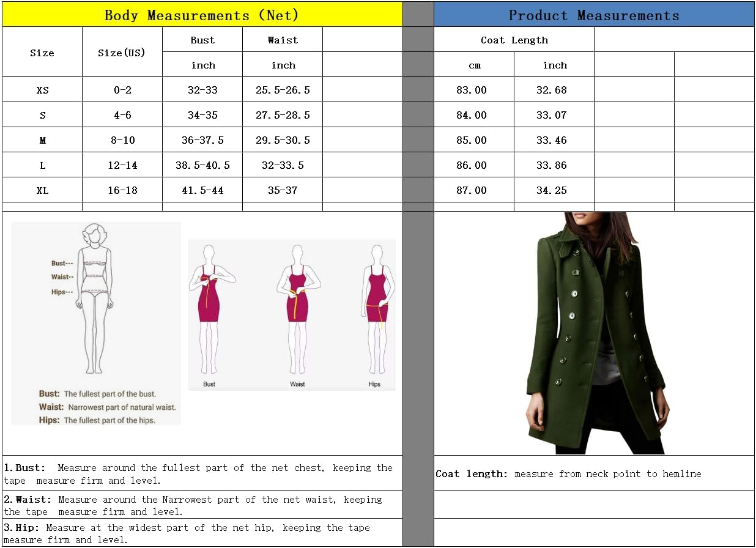Click the coat length "83.00" cm cell
The width and height of the screenshot is (756, 548).
coord(474,90)
